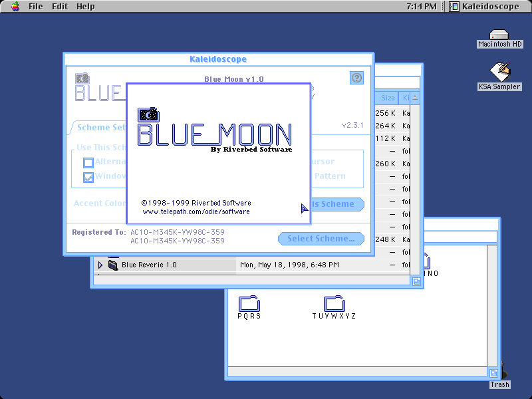Click the Blue Moon camera logo in splash
532x399 pixels.
[x=148, y=114]
